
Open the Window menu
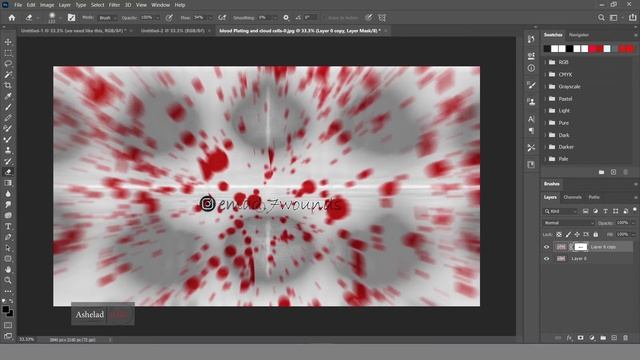(160, 5)
